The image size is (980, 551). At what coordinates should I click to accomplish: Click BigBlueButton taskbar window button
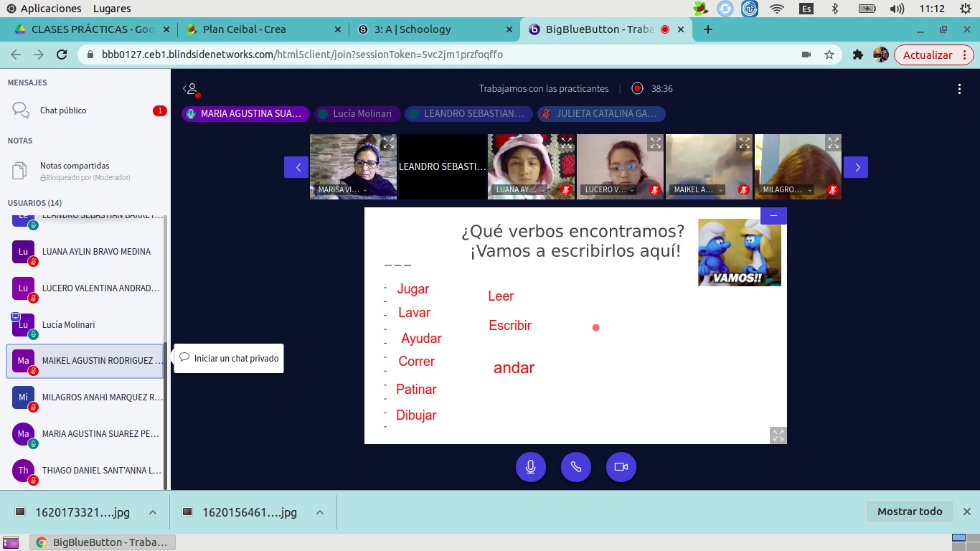click(102, 542)
